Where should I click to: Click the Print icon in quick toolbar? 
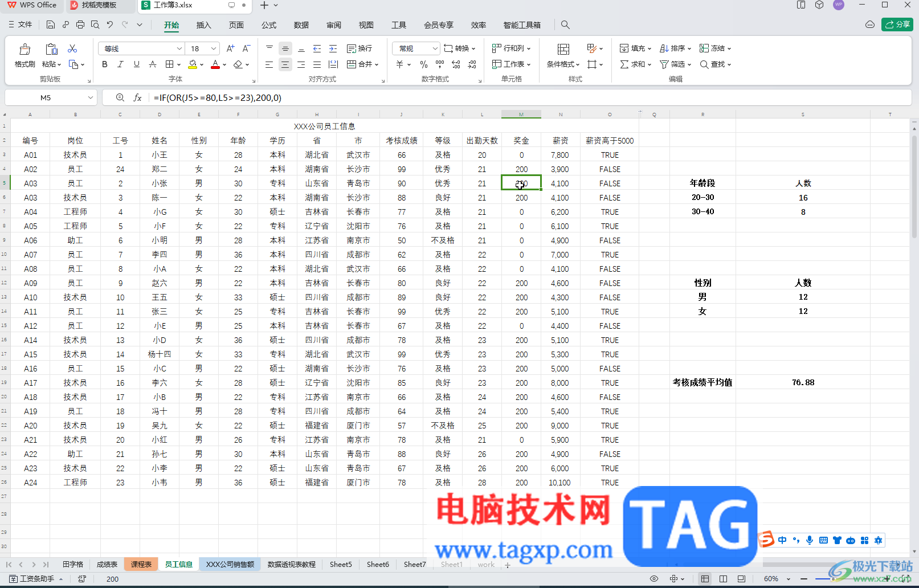80,24
